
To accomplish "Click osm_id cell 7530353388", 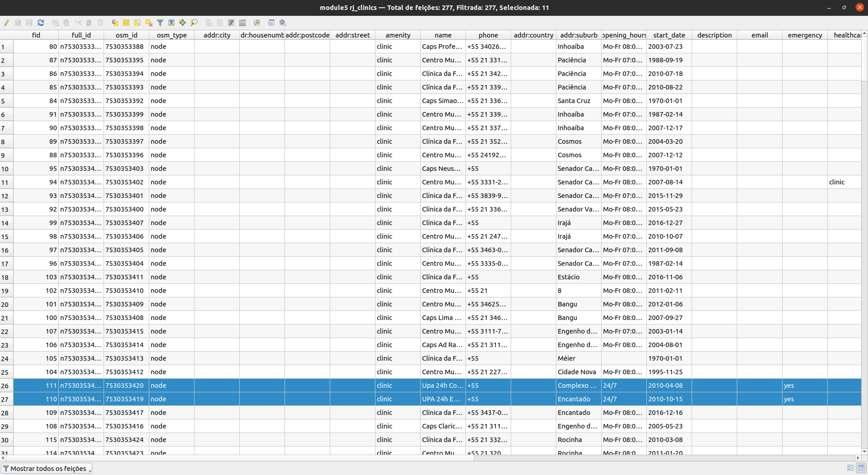I will (127, 47).
